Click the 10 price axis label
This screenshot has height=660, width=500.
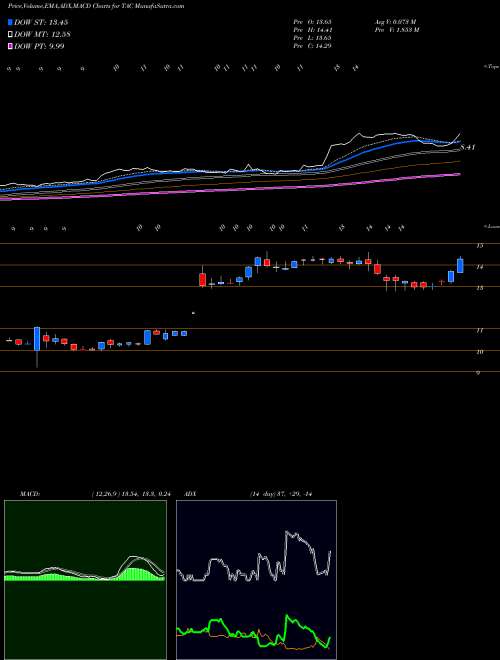click(x=479, y=352)
